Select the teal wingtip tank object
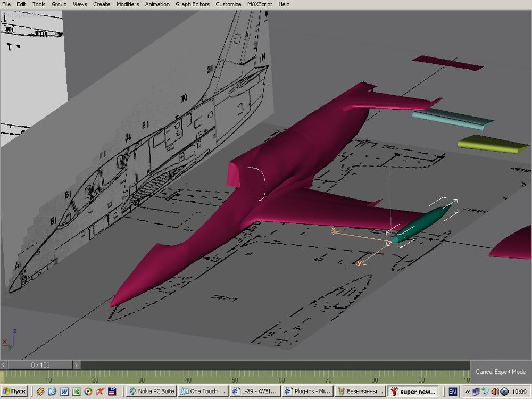This screenshot has width=532, height=399. click(423, 223)
